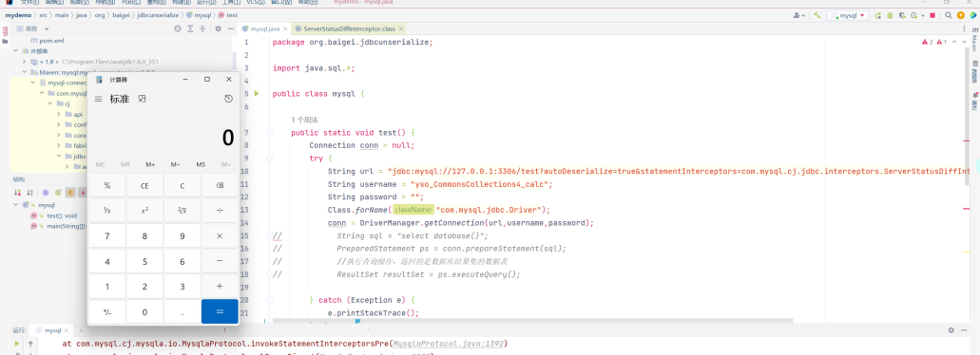
Task: Open the calculator hamburger navigation menu
Action: [x=98, y=99]
